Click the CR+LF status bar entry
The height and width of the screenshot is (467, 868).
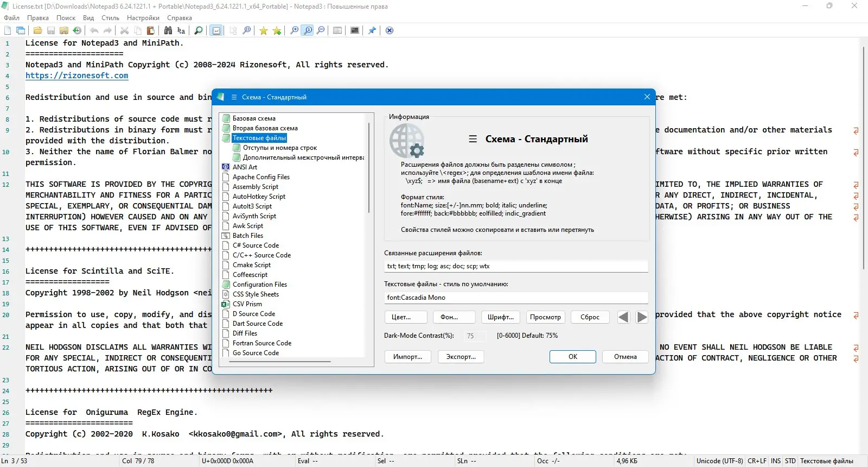click(757, 461)
